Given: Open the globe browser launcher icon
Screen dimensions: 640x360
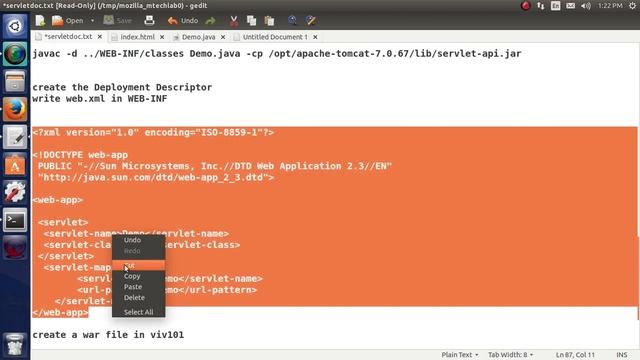Looking at the screenshot, I should point(15,54).
